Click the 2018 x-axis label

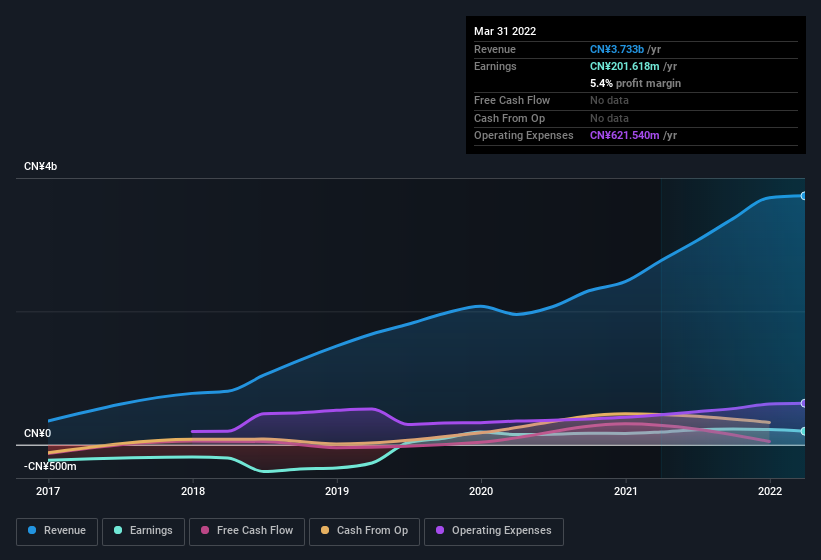(x=193, y=491)
